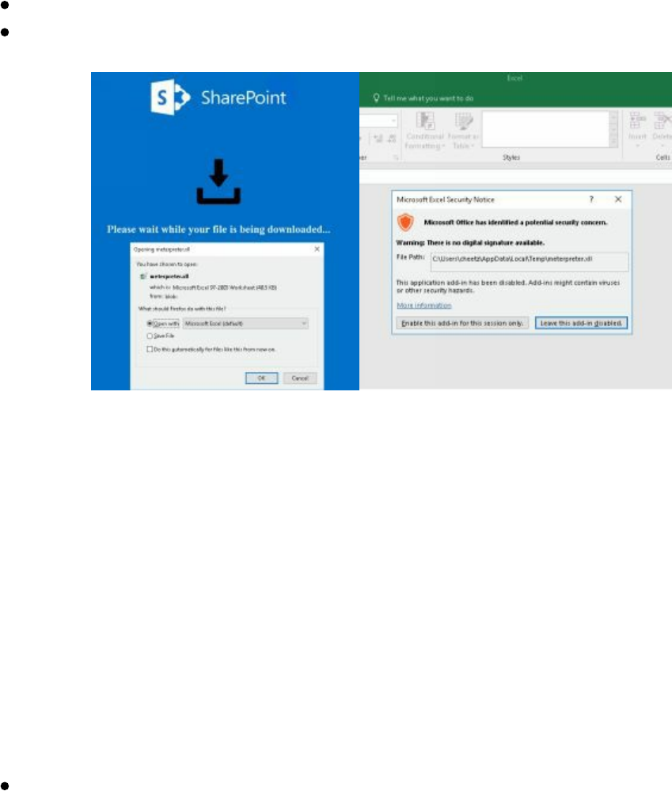Click the 'Excel' title bar text

pyautogui.click(x=514, y=78)
